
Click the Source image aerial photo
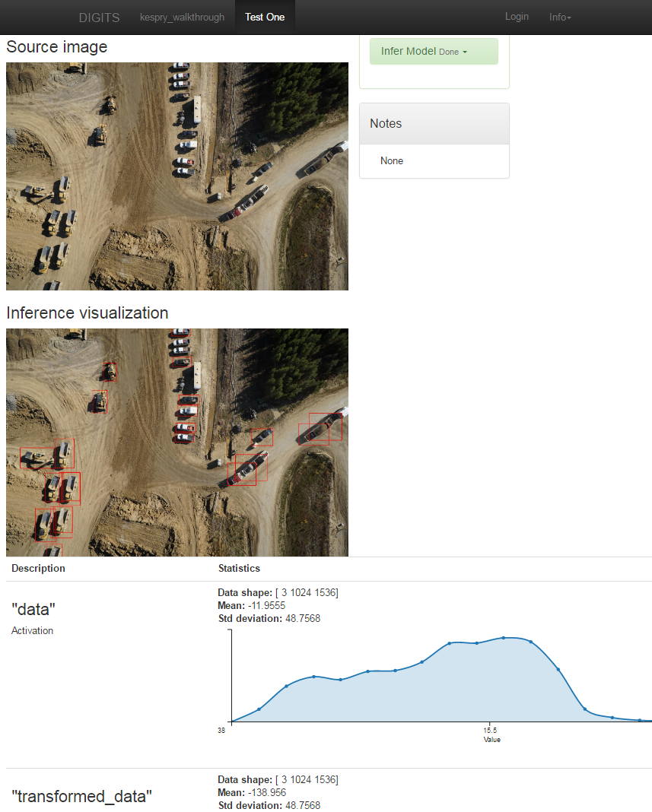(177, 176)
